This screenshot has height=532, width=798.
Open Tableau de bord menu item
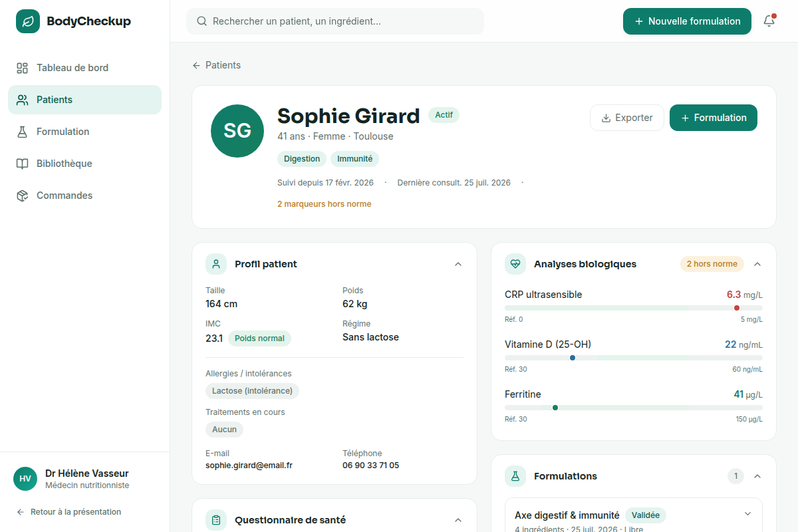tap(84, 68)
